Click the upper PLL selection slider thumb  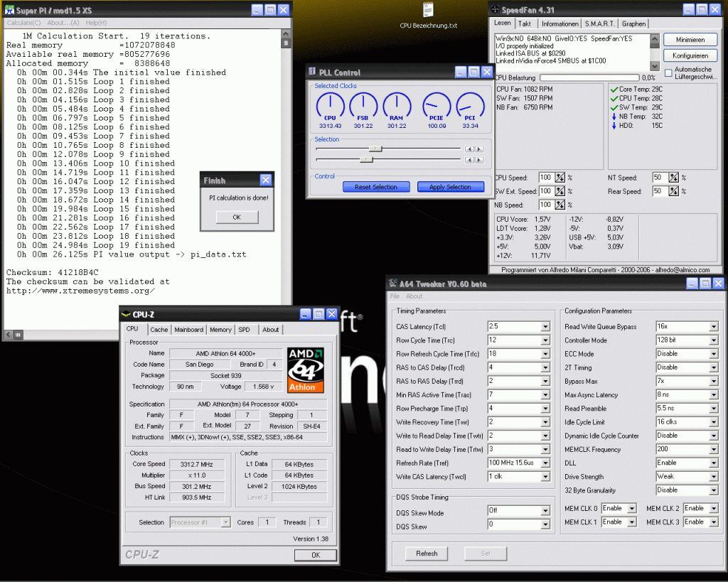coord(375,149)
